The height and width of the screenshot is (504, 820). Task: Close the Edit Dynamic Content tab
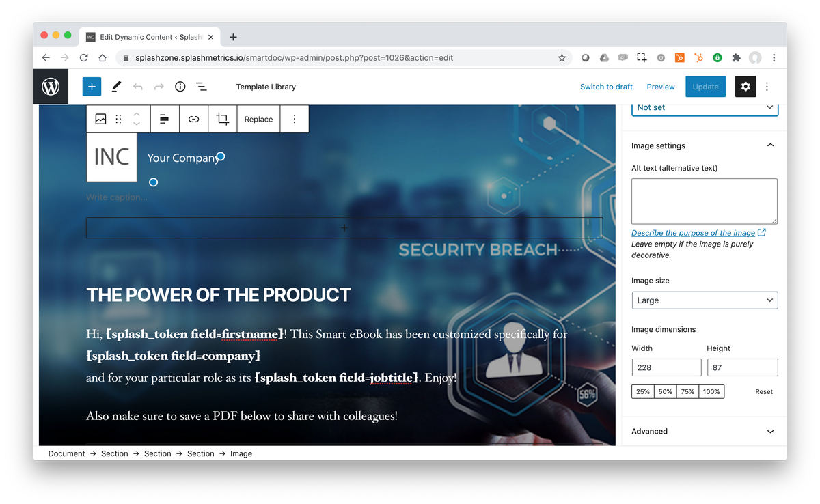pyautogui.click(x=211, y=37)
